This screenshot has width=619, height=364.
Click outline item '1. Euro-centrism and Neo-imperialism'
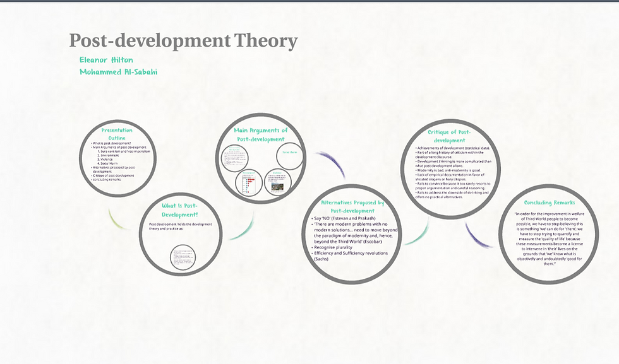coord(124,151)
